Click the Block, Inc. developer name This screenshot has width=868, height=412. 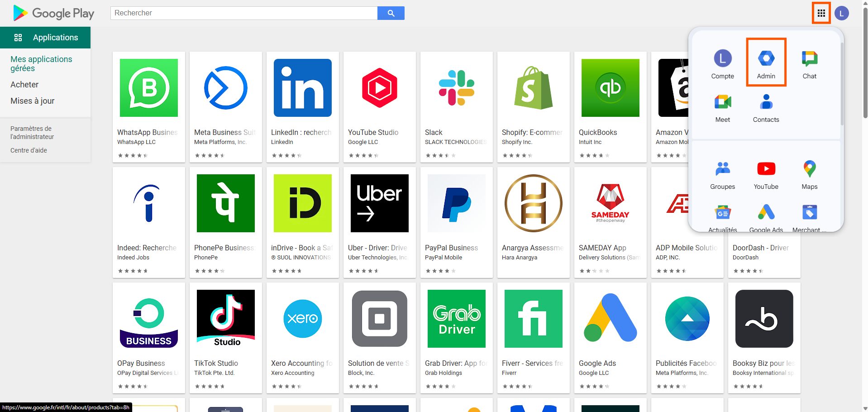click(x=361, y=373)
